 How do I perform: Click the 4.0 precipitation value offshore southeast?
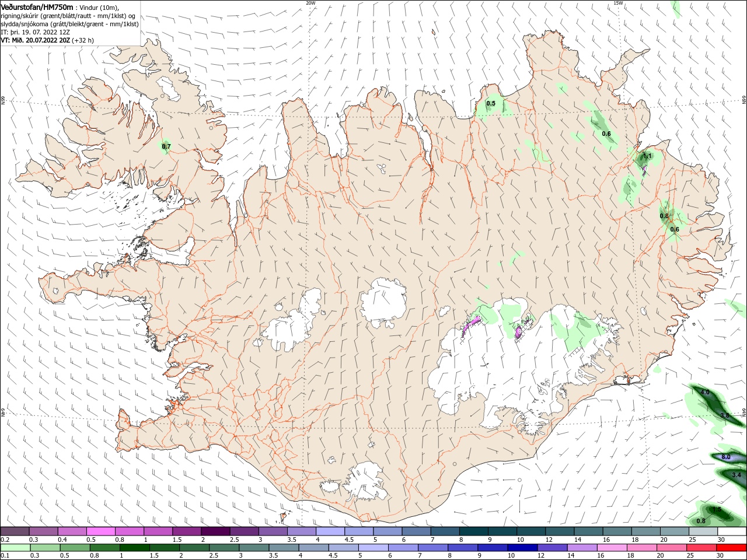pyautogui.click(x=705, y=392)
